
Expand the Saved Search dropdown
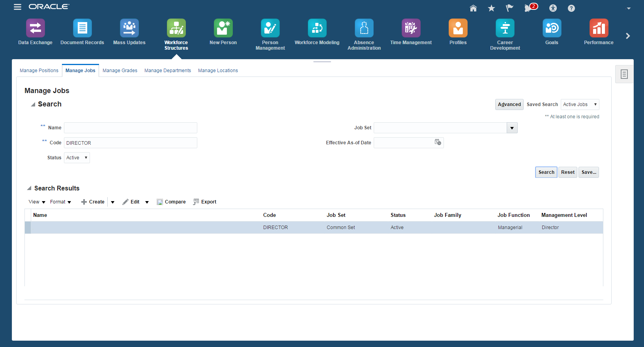click(x=580, y=104)
